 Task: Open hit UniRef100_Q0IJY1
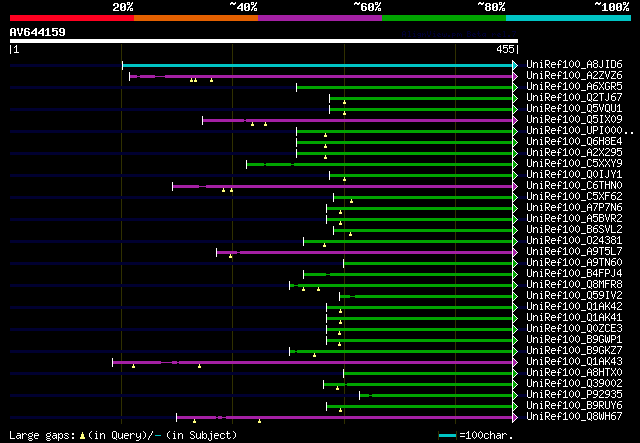[x=574, y=175]
